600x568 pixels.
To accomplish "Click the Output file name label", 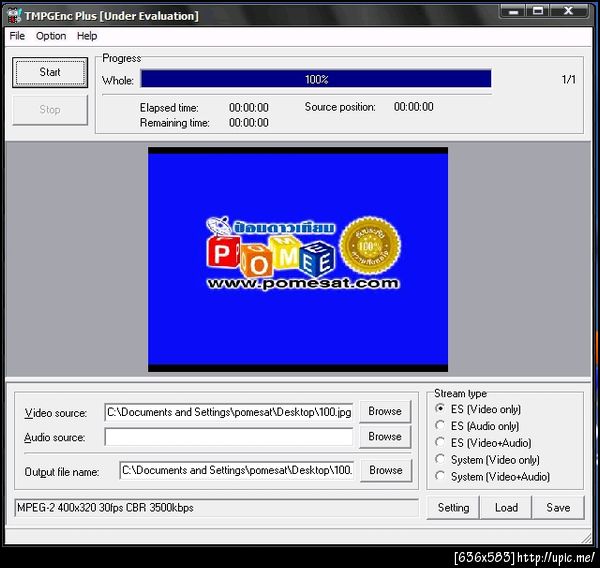I will coord(62,472).
